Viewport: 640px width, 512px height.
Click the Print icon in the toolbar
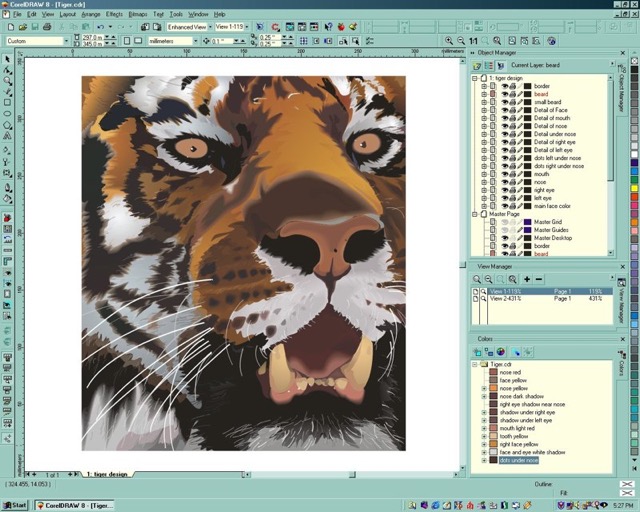pyautogui.click(x=47, y=27)
